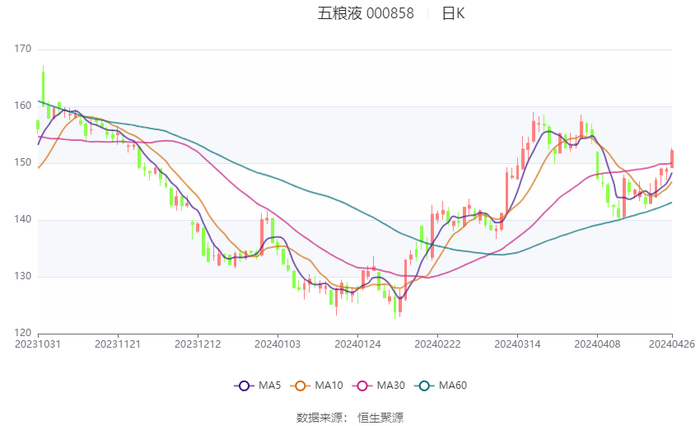
Task: Click the 20240314 date on the x-axis
Action: point(517,345)
